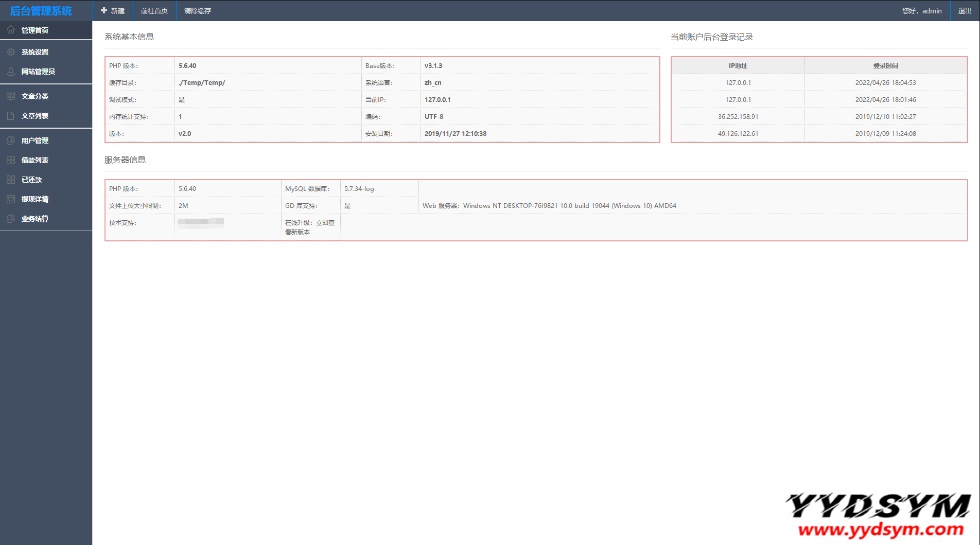
Task: Click the IP地址 column header
Action: [x=738, y=66]
